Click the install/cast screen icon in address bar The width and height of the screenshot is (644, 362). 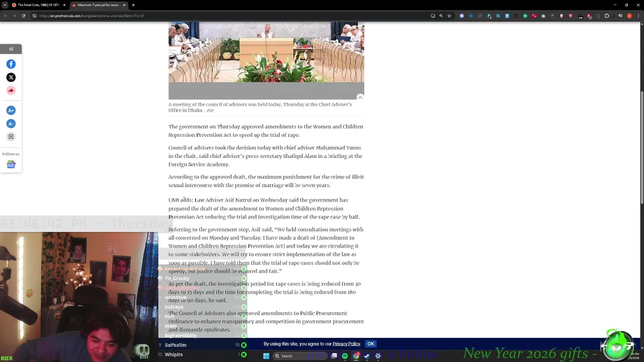(433, 16)
